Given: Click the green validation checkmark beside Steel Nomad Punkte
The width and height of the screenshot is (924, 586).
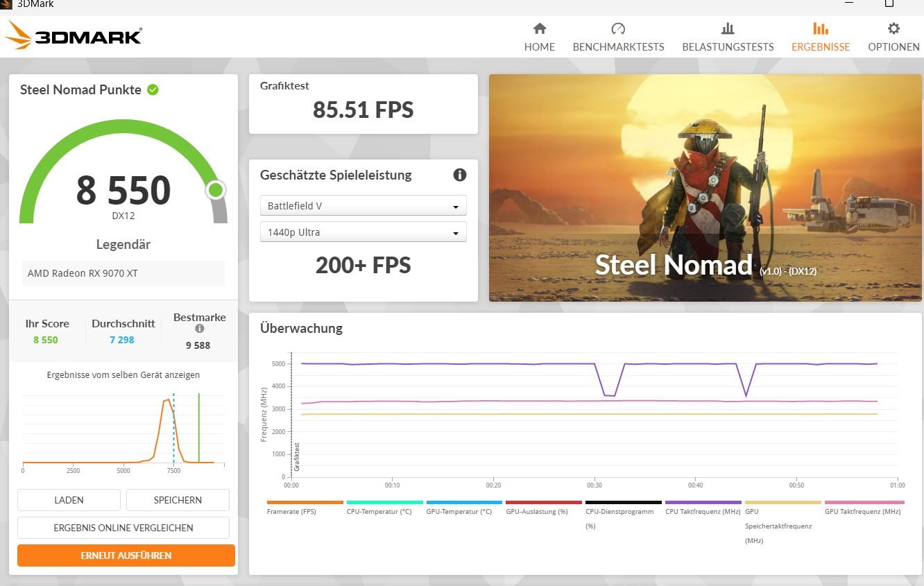Looking at the screenshot, I should (153, 89).
